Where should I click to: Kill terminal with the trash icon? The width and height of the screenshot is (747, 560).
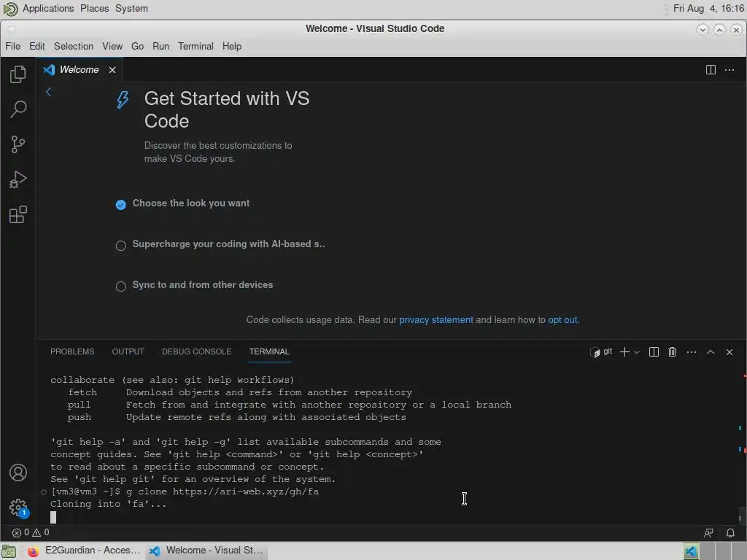pos(672,352)
